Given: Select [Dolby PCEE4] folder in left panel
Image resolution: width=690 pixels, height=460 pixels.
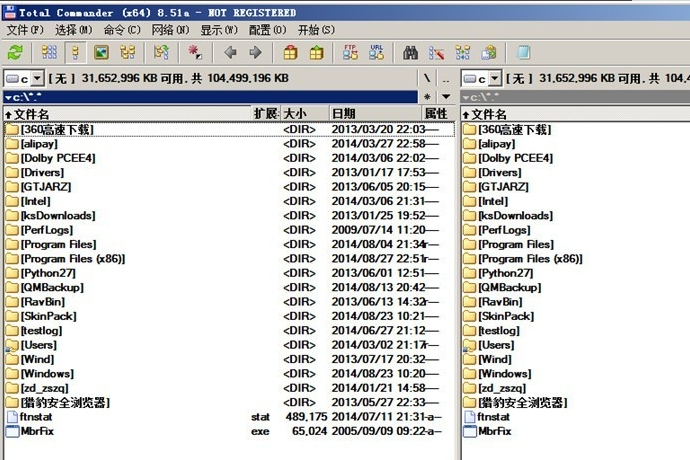Looking at the screenshot, I should (229, 158).
